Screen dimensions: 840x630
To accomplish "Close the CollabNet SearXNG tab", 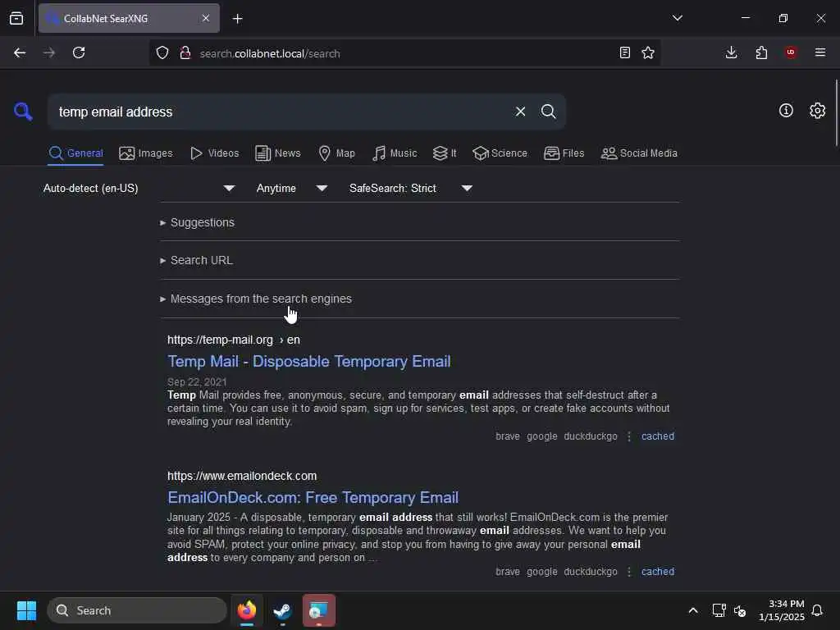I will coord(206,18).
